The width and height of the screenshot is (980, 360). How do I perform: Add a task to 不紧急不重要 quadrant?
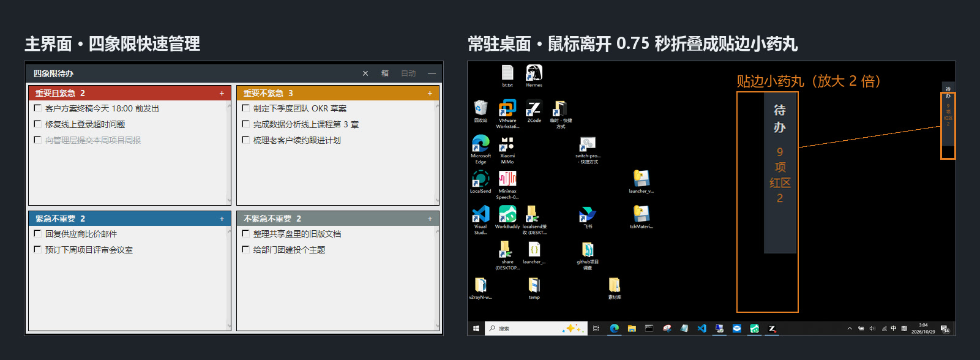(x=430, y=219)
